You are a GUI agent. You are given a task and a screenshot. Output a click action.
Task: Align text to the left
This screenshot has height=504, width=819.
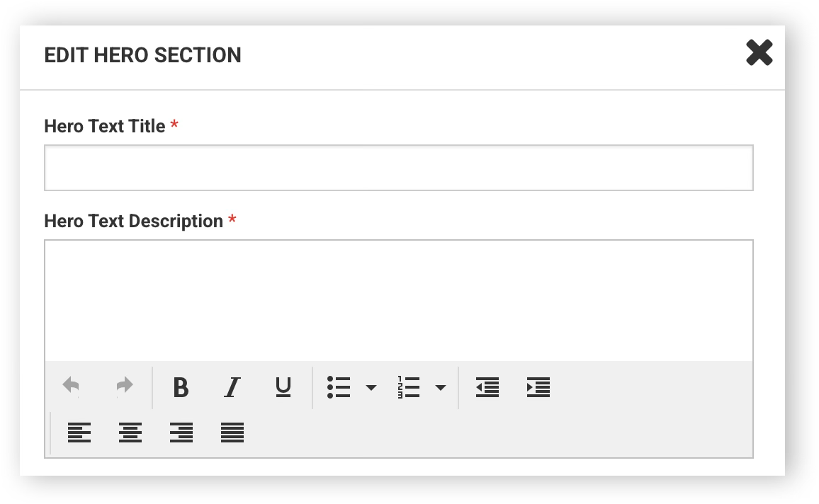79,433
